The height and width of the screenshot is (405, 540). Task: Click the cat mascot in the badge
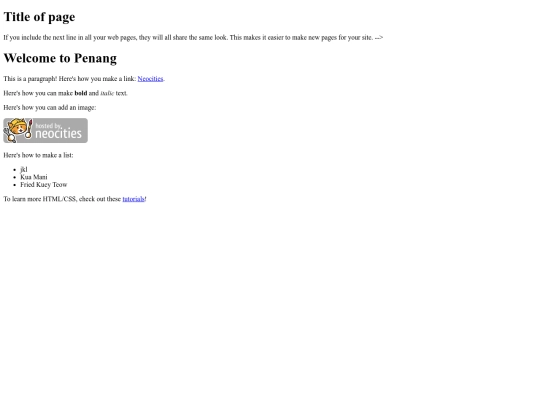18,130
